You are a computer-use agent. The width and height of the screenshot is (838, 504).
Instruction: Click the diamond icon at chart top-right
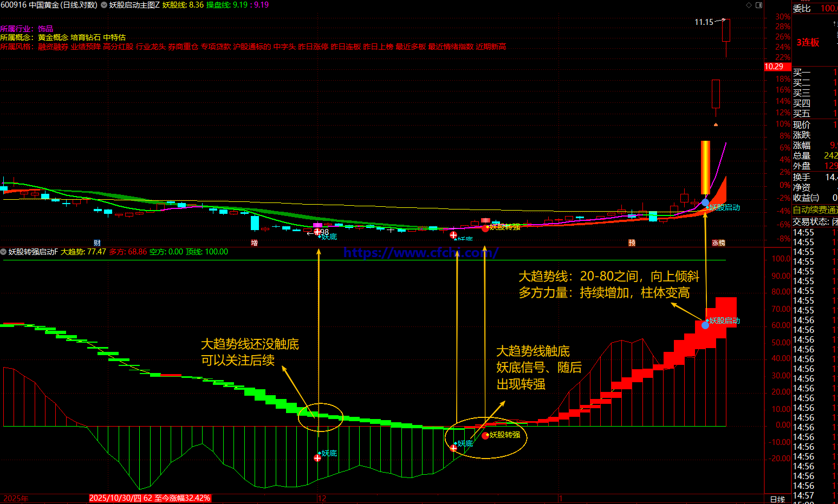pyautogui.click(x=749, y=5)
